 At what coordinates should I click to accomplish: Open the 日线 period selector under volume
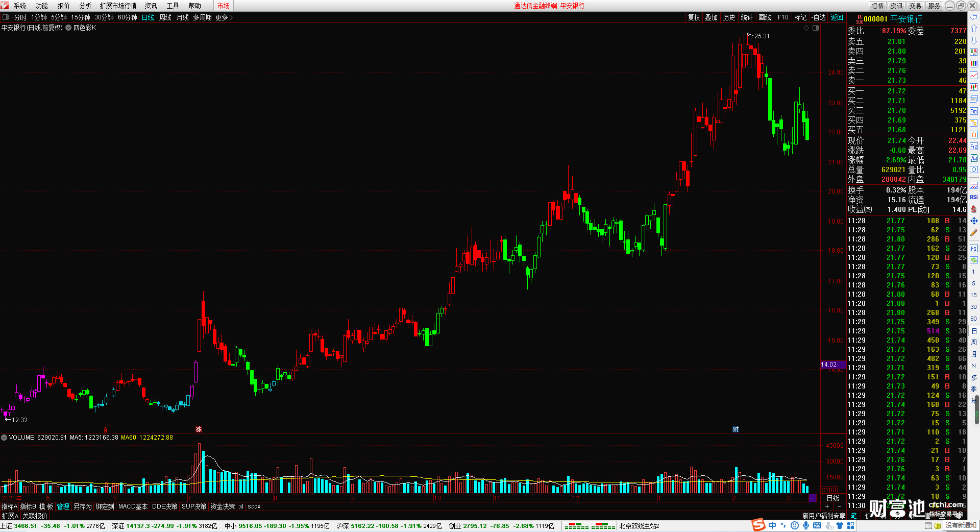coord(833,498)
